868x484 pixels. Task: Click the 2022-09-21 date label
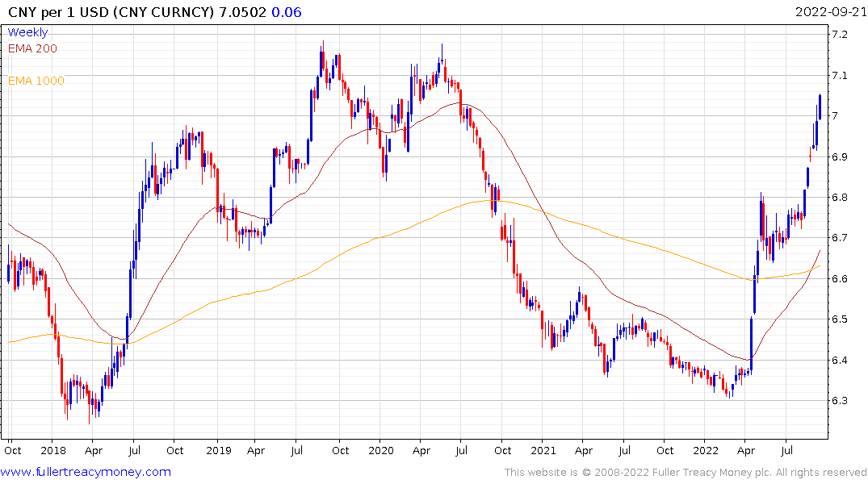pos(830,11)
